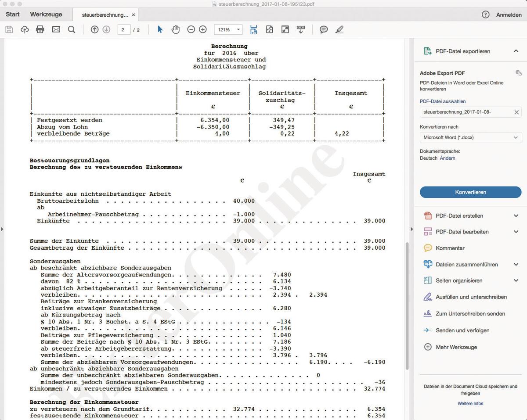Activate the hand pan tool
The image size is (527, 420).
click(176, 29)
